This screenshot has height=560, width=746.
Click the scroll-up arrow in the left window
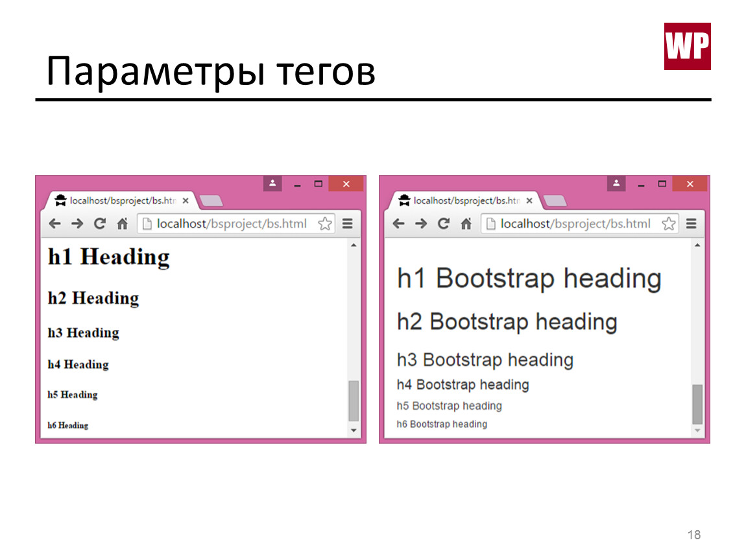click(354, 246)
